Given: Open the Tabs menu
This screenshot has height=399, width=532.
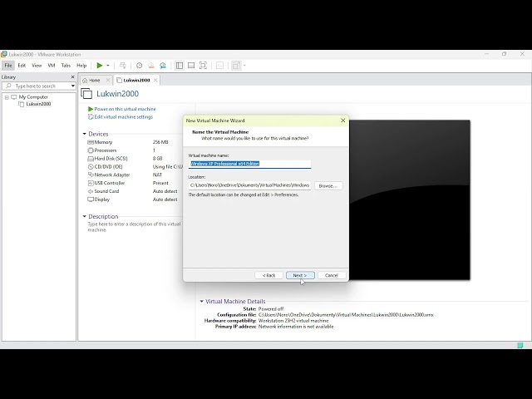Looking at the screenshot, I should [x=66, y=66].
